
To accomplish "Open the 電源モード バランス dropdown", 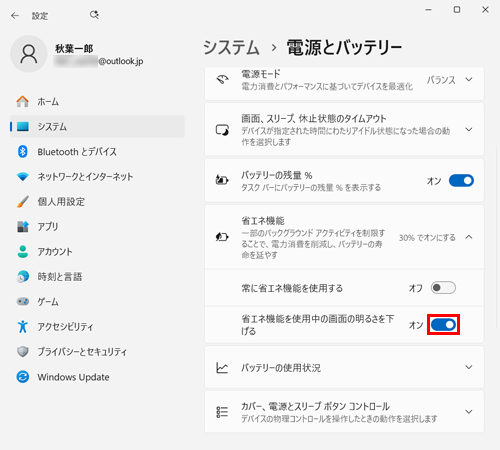I will click(450, 80).
